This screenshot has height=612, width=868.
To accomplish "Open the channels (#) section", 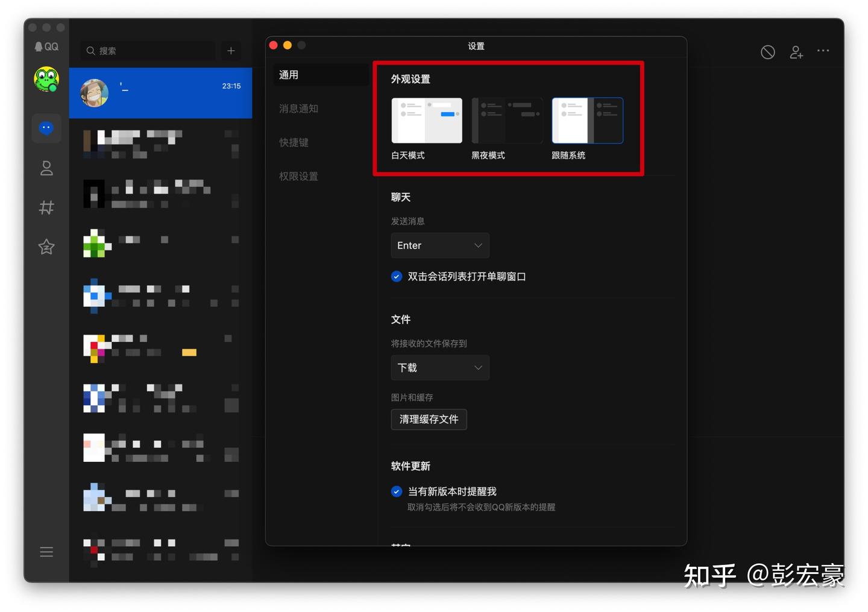I will 46,207.
